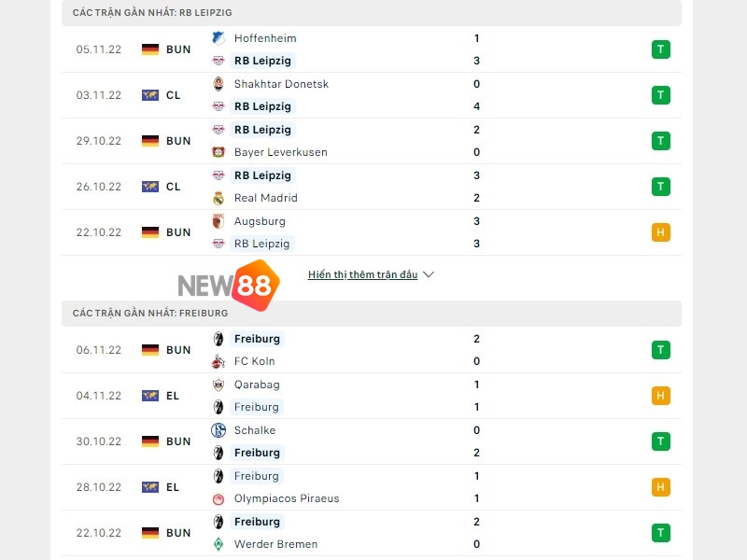The image size is (747, 560).
Task: Click the Schalke club crest icon
Action: click(218, 430)
